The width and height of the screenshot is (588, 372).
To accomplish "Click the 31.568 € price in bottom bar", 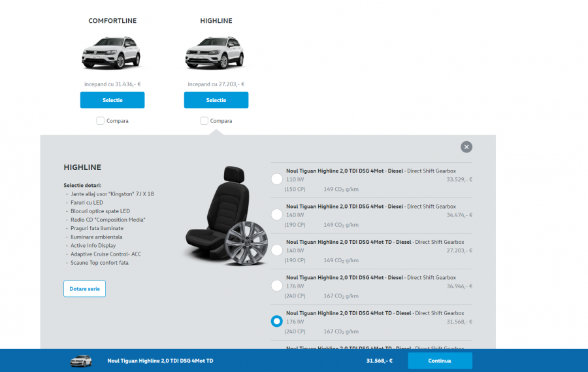I will tap(379, 361).
